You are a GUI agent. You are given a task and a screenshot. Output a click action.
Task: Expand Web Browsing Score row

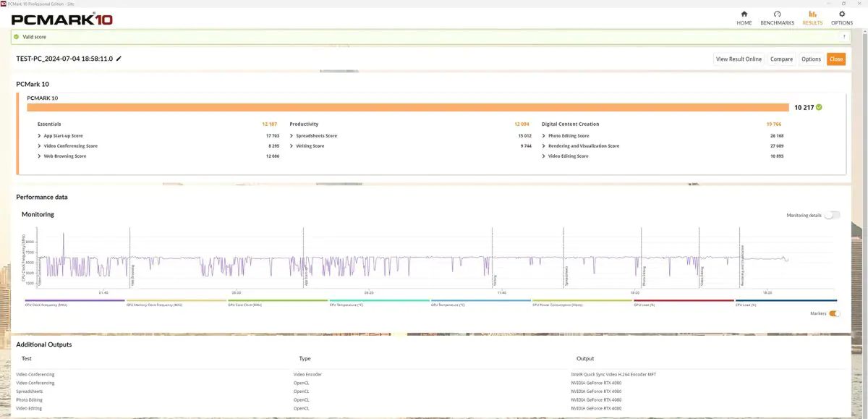point(39,156)
